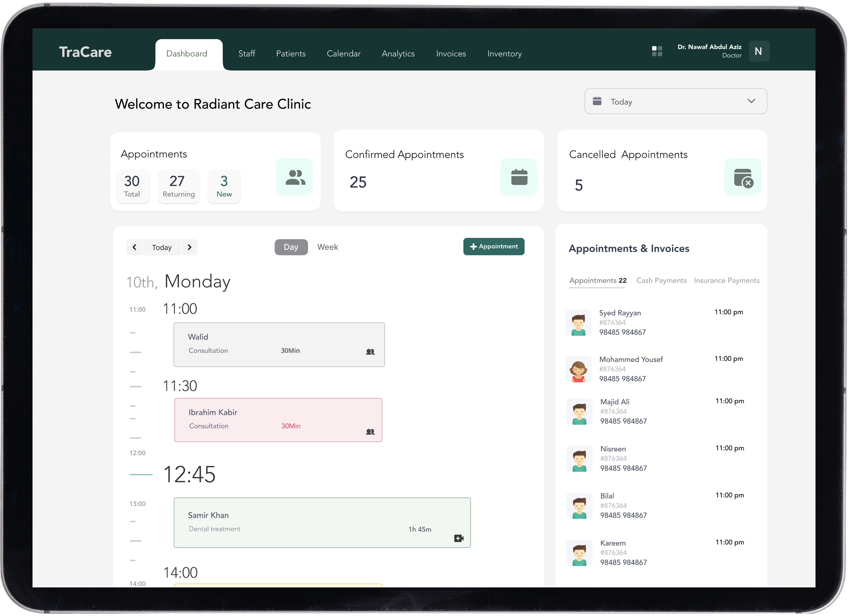Go to the next day with right chevron
849x616 pixels.
pyautogui.click(x=190, y=247)
